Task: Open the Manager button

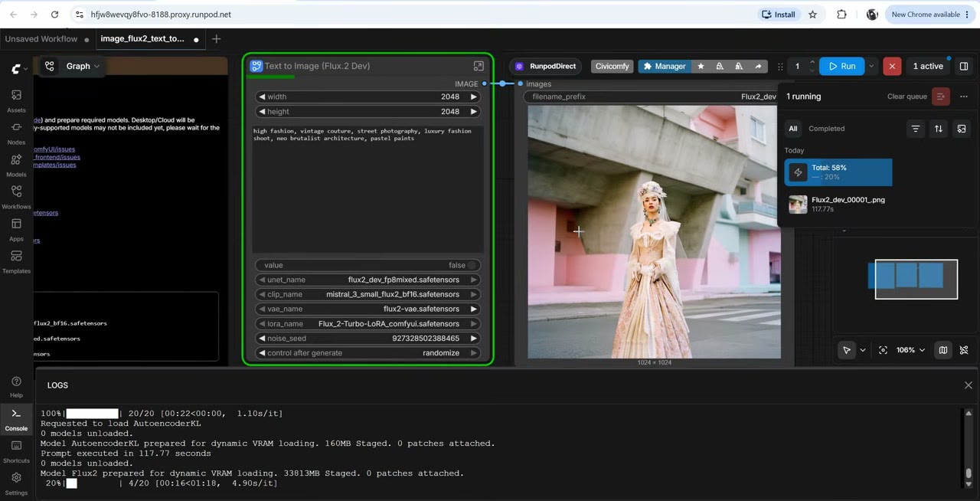Action: tap(665, 66)
